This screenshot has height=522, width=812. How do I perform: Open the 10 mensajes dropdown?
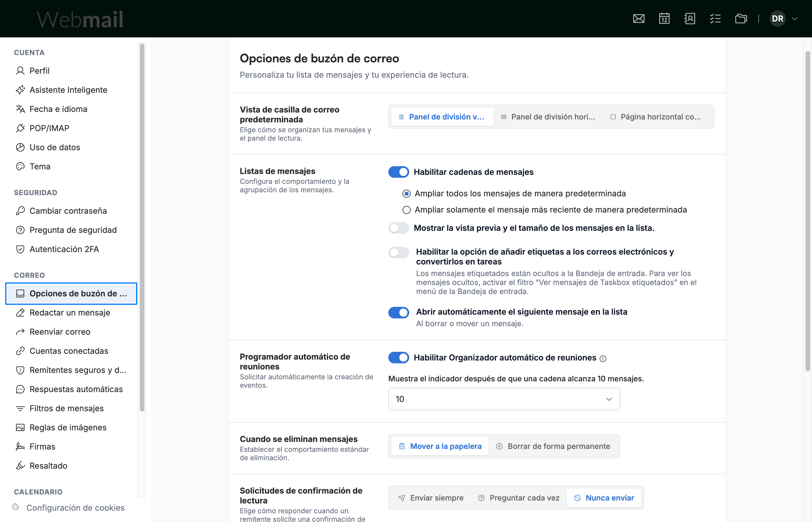504,399
